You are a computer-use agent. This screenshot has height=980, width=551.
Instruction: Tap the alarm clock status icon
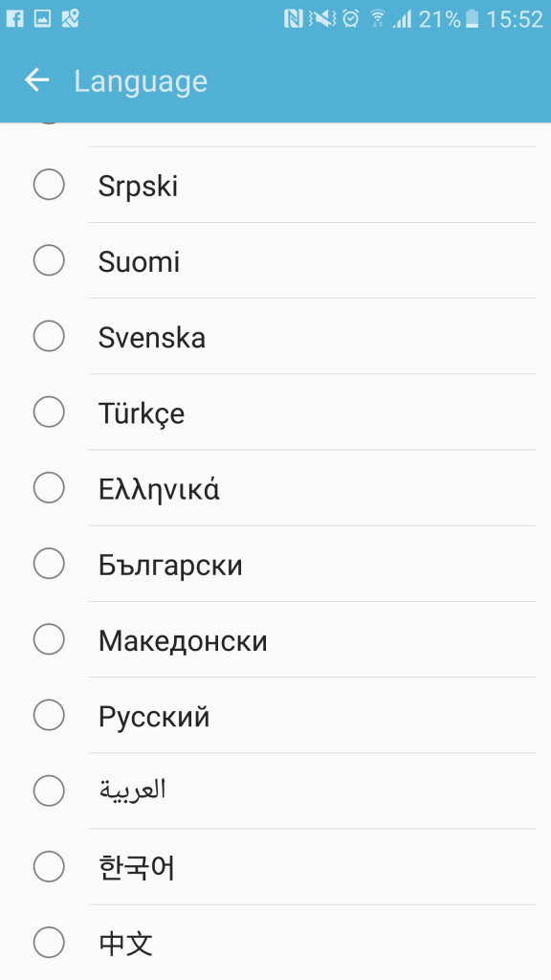[351, 19]
